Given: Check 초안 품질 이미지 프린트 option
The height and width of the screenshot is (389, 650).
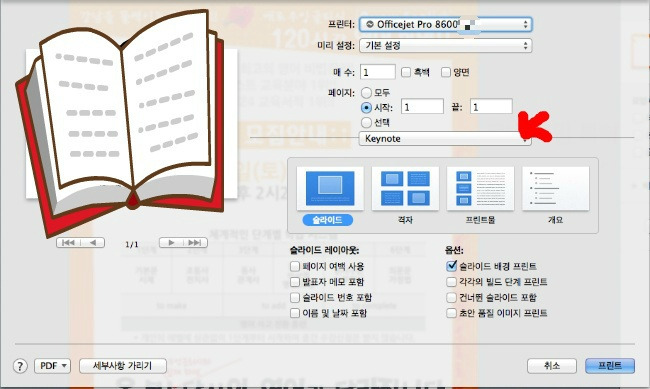Looking at the screenshot, I should coord(451,313).
